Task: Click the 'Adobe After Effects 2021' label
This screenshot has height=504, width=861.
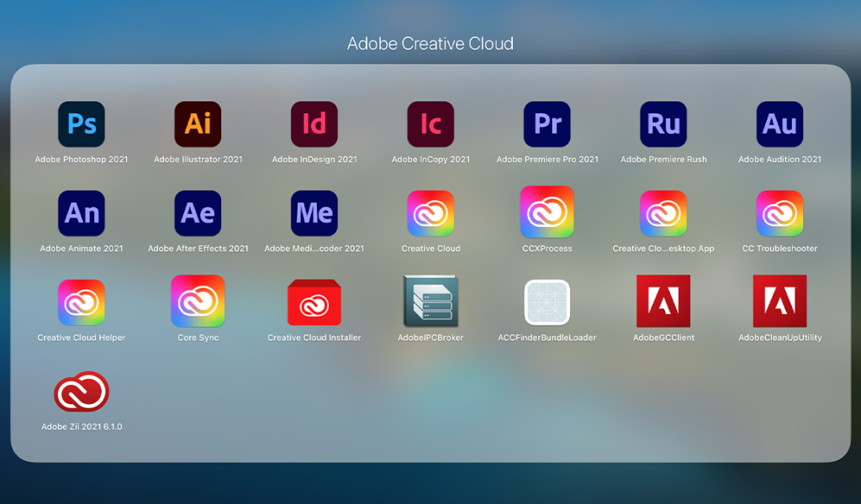Action: click(198, 249)
